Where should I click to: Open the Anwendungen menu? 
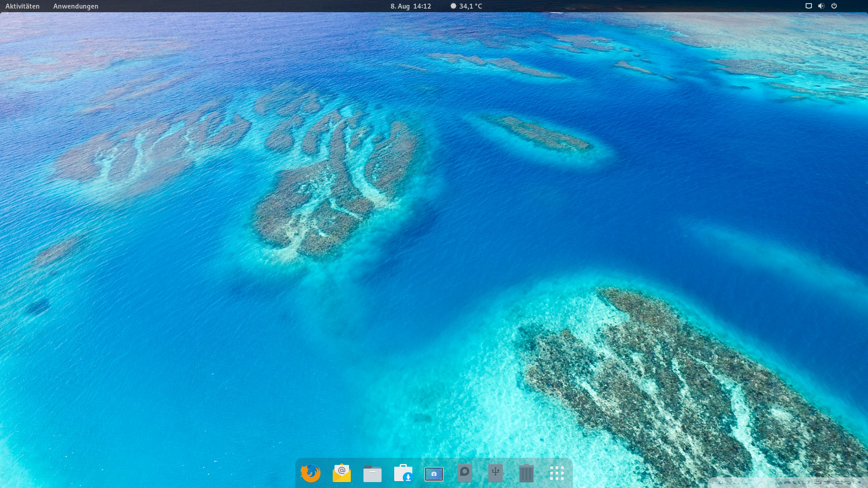(x=75, y=6)
